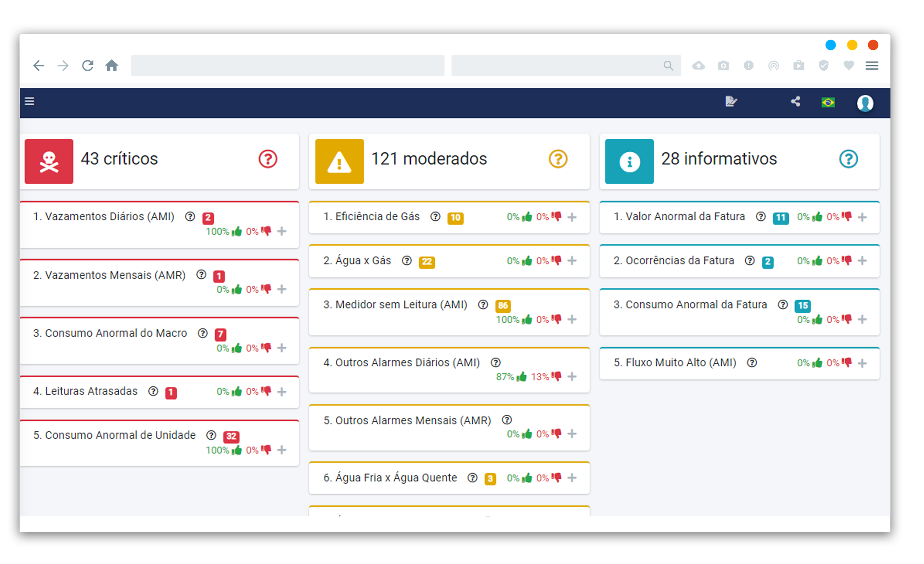
Task: Expand Água x Gás with plus
Action: pos(572,261)
